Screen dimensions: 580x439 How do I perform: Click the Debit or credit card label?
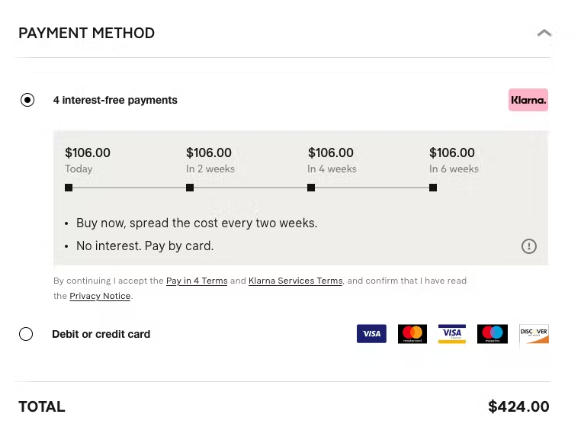click(101, 334)
